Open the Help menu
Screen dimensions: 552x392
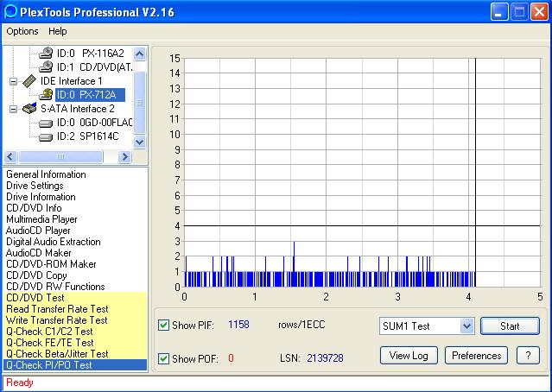coord(58,31)
